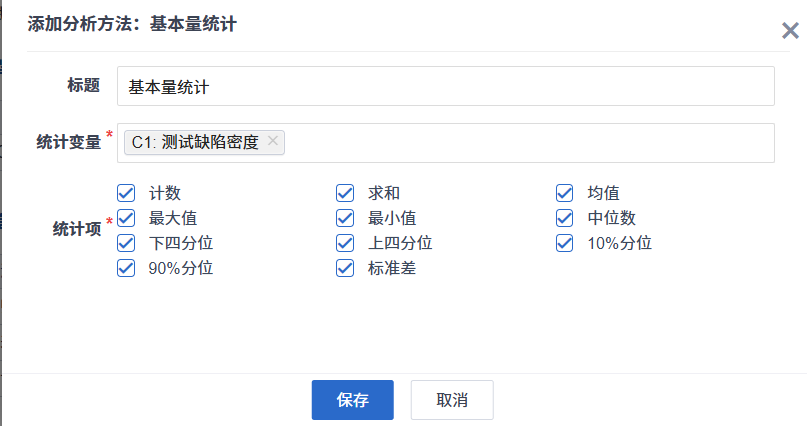Toggle the 求和 checkbox
This screenshot has width=807, height=426.
(x=345, y=192)
